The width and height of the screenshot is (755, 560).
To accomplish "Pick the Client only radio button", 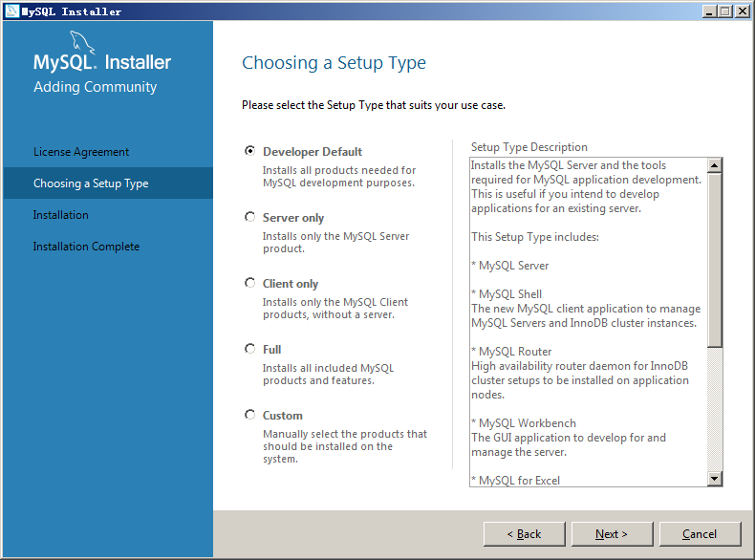I will pyautogui.click(x=249, y=283).
